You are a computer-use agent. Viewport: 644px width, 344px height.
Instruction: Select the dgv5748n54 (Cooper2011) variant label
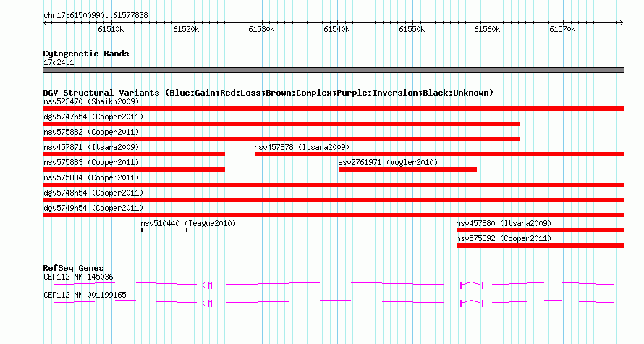93,193
